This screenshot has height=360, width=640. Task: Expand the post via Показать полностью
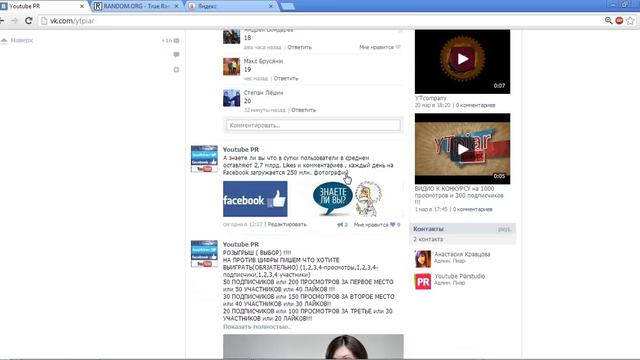click(x=257, y=327)
